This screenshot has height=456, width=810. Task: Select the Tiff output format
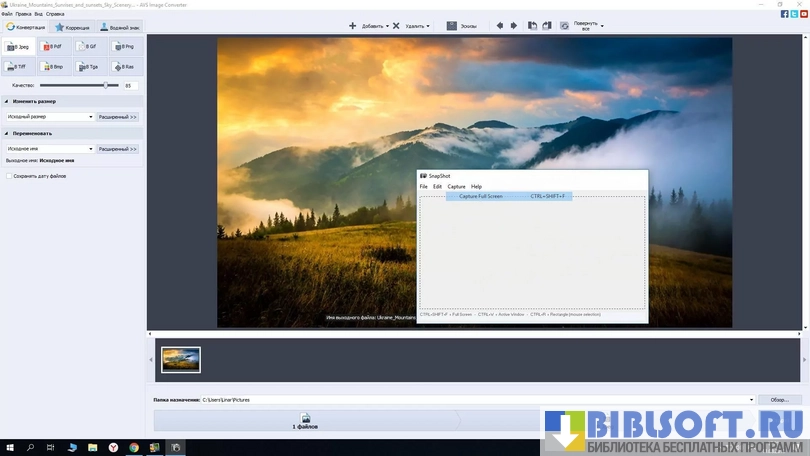point(20,67)
